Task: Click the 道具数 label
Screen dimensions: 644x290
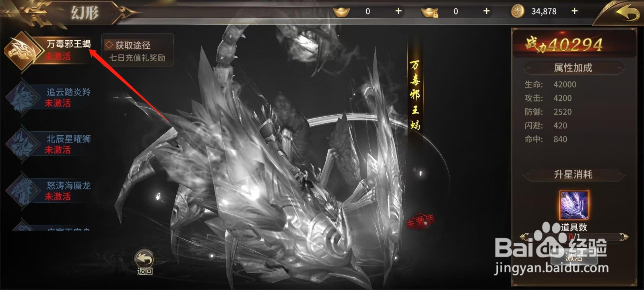Action: [x=574, y=227]
